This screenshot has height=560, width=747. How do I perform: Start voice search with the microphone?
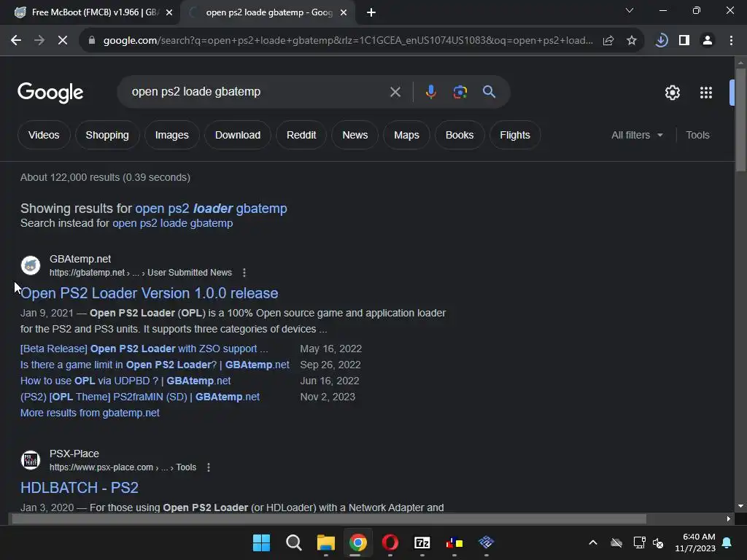coord(430,92)
